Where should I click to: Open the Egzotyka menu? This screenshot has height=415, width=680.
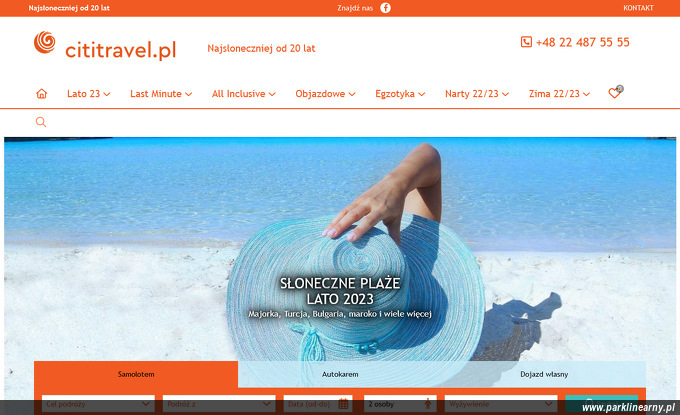pyautogui.click(x=400, y=94)
